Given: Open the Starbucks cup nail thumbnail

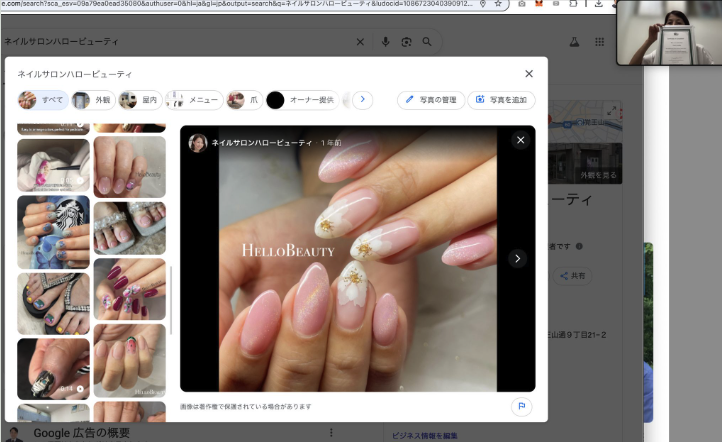Looking at the screenshot, I should coord(53,231).
